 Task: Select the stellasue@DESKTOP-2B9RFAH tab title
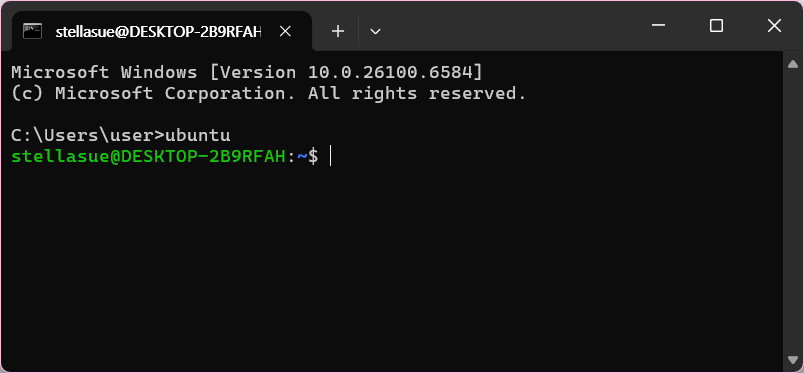(x=158, y=32)
